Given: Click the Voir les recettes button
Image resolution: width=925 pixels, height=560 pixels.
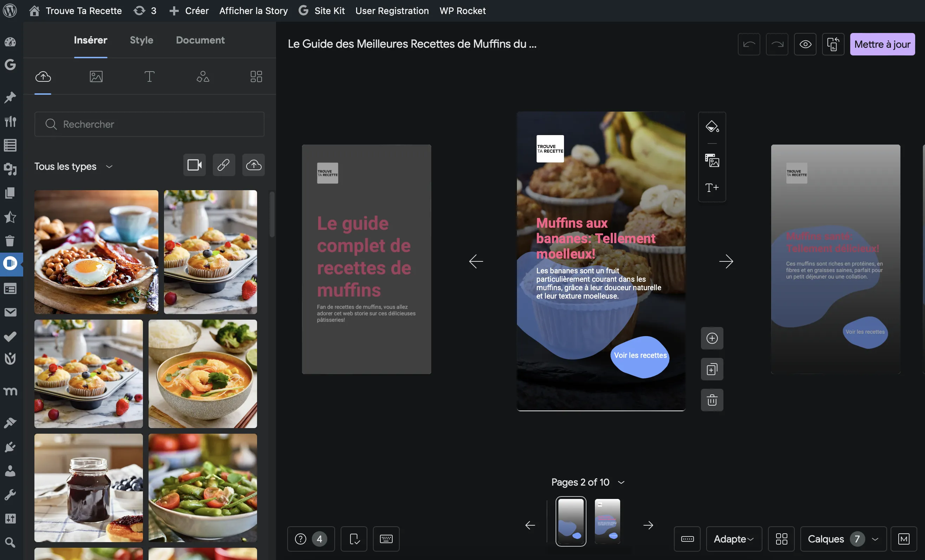Looking at the screenshot, I should [639, 355].
